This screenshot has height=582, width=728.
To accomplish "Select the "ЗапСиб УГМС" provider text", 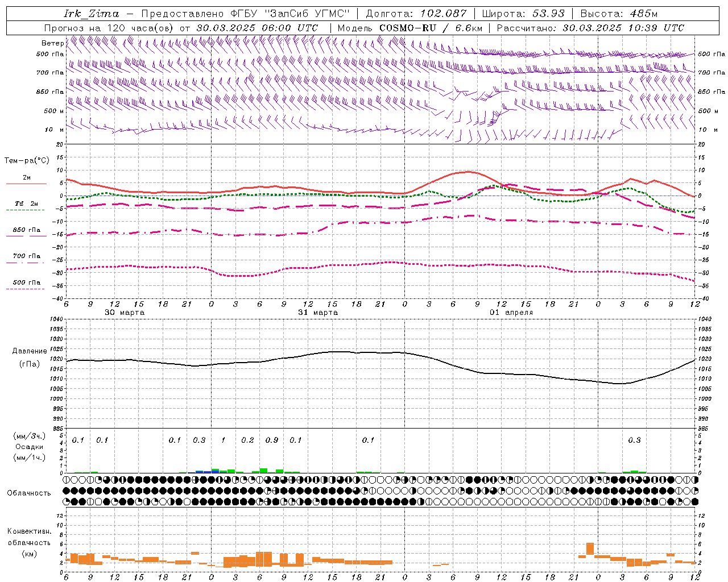I will tap(307, 14).
